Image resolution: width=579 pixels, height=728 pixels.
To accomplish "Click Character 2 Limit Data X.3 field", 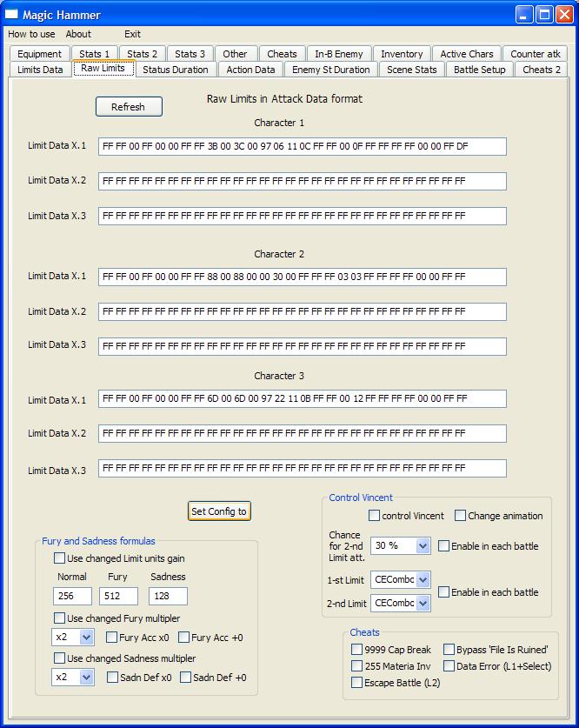I will point(302,346).
